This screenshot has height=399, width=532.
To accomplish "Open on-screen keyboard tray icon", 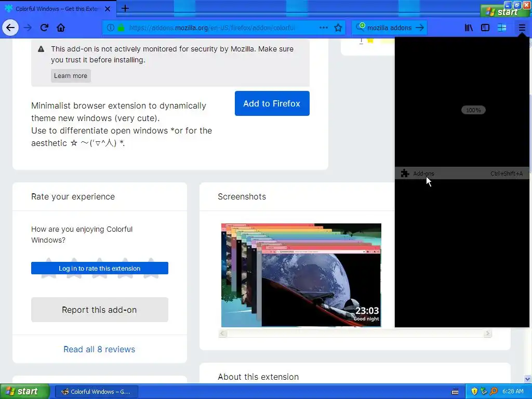I will pyautogui.click(x=455, y=392).
